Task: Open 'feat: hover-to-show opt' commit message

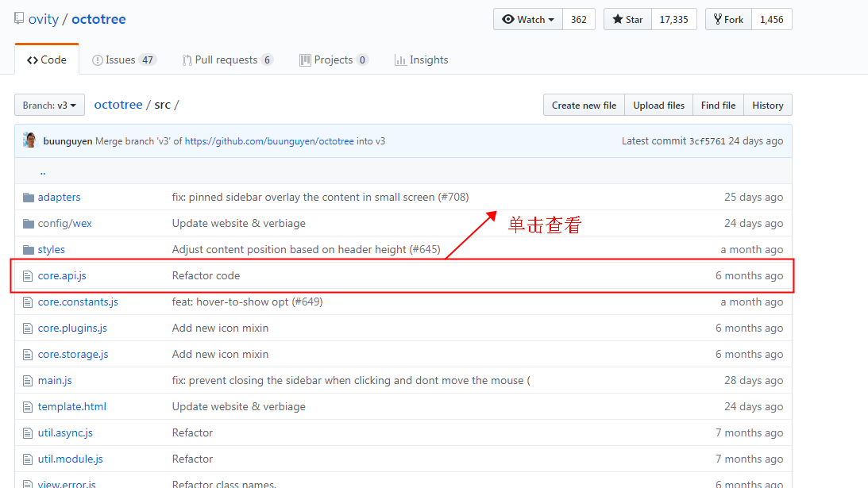Action: pos(248,302)
